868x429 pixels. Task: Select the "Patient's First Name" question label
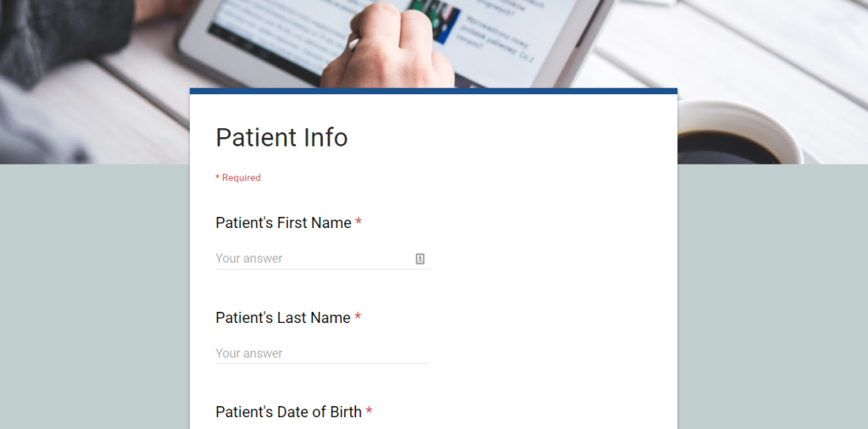(x=283, y=223)
